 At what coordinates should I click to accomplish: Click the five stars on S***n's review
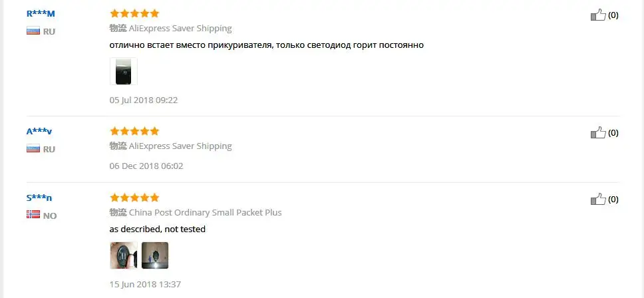(134, 198)
